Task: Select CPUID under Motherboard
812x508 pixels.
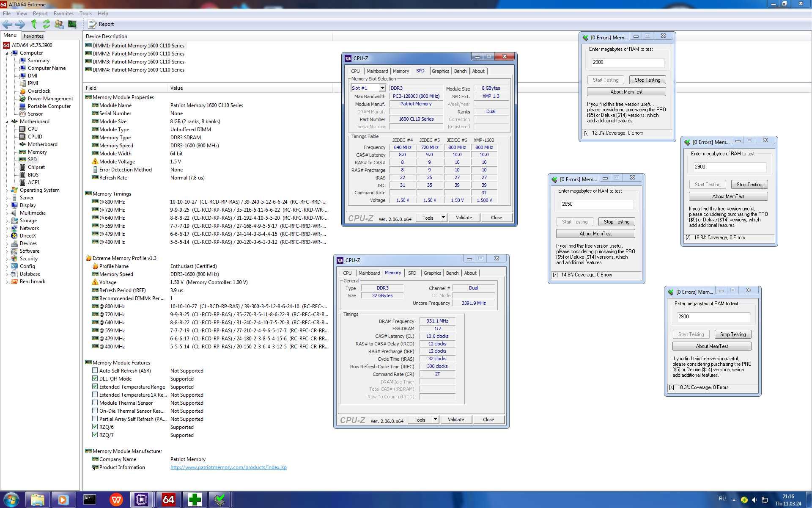Action: point(35,137)
